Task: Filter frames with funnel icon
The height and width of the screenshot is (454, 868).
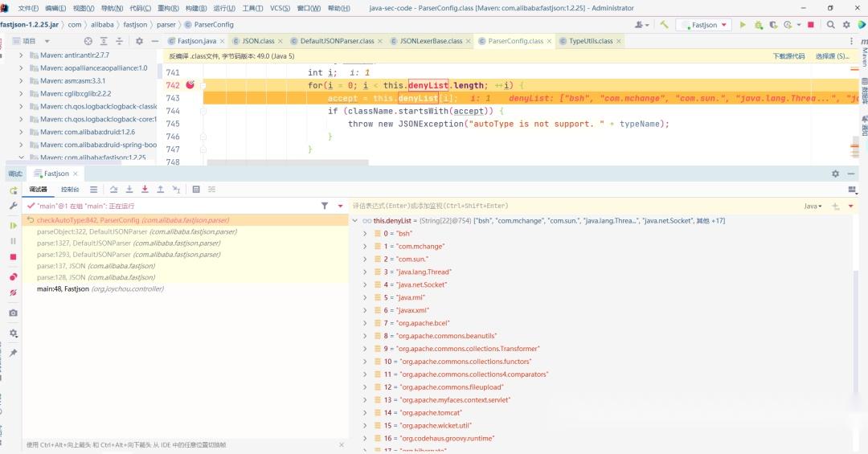Action: pos(325,206)
